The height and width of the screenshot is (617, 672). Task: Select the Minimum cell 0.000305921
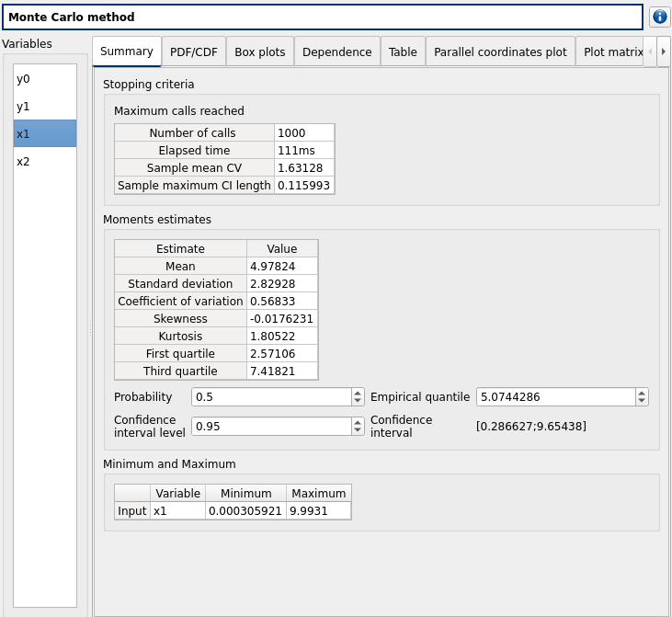pyautogui.click(x=246, y=511)
